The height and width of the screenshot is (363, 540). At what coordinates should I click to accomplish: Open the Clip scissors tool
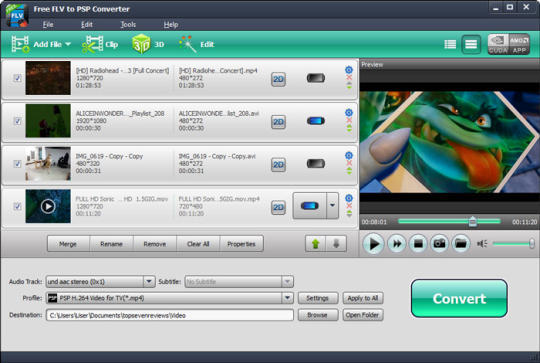click(x=100, y=44)
